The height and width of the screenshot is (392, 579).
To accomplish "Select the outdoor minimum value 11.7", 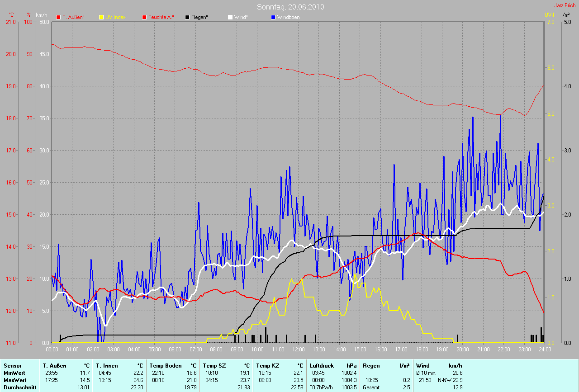I will click(x=85, y=373).
